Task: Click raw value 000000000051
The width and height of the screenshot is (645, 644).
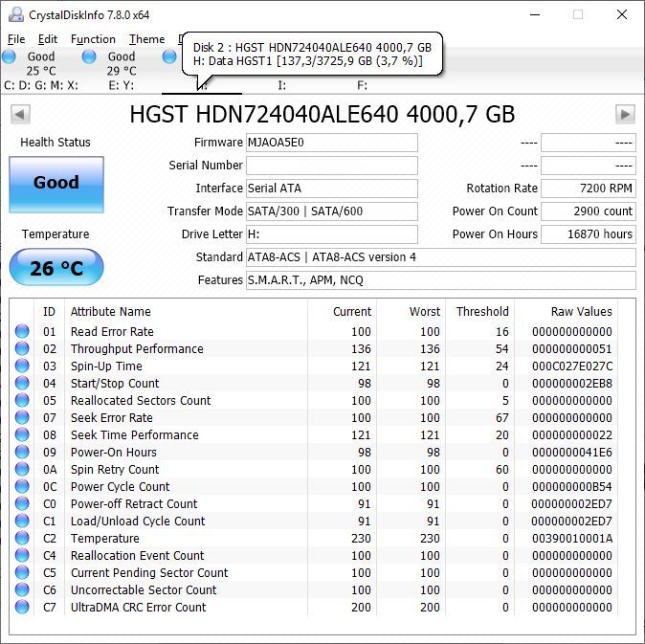Action: coord(572,349)
